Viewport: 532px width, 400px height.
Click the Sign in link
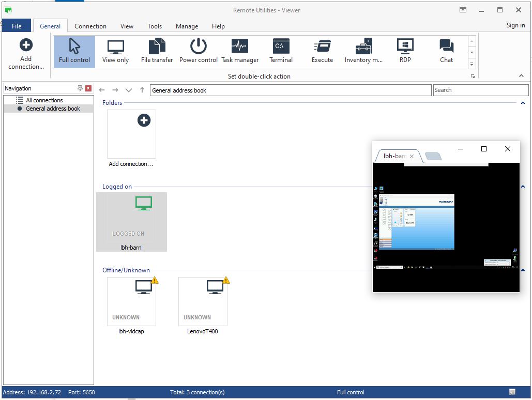(x=515, y=25)
